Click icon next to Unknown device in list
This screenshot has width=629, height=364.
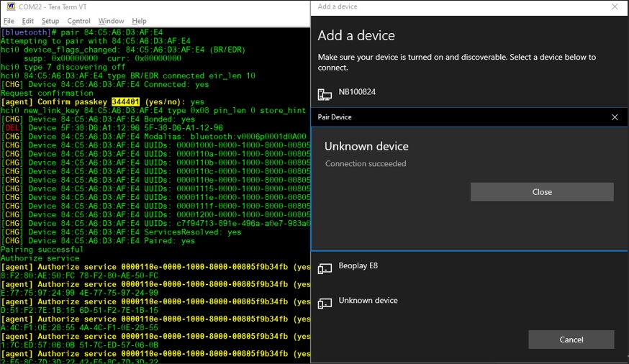point(325,303)
